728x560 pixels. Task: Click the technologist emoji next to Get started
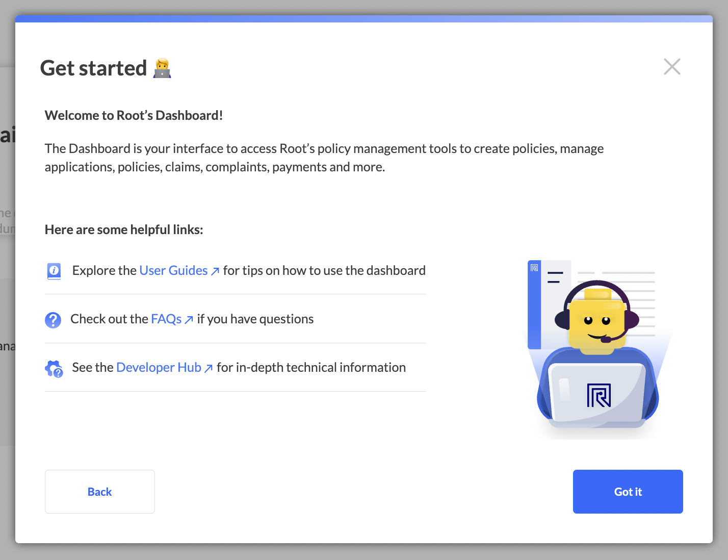coord(162,68)
